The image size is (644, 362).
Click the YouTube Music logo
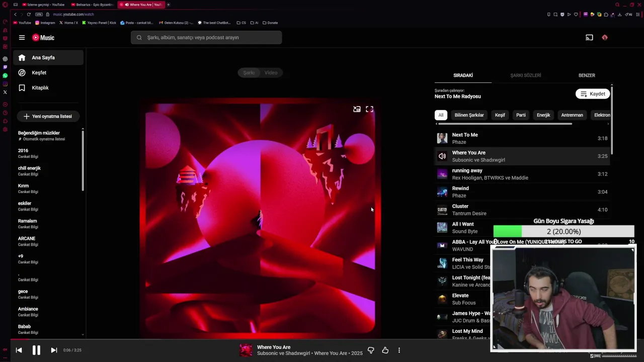tap(43, 38)
